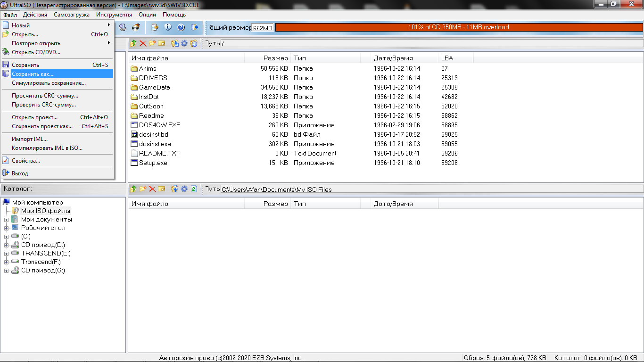Click the image path field showing '/'
644x362 pixels.
pyautogui.click(x=431, y=43)
